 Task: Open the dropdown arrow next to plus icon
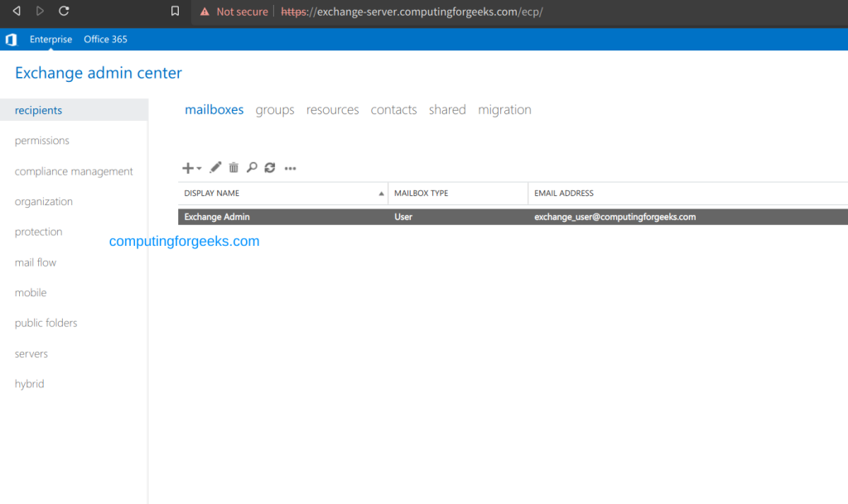[x=198, y=168]
